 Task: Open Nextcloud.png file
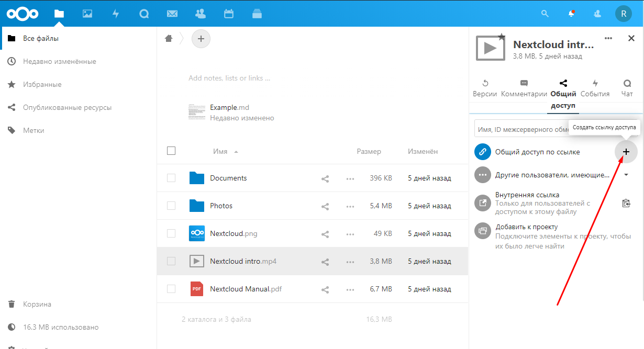[x=234, y=233]
